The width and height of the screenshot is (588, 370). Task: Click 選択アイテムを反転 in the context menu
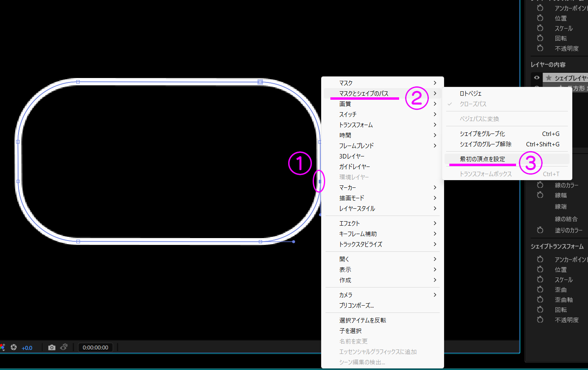362,320
